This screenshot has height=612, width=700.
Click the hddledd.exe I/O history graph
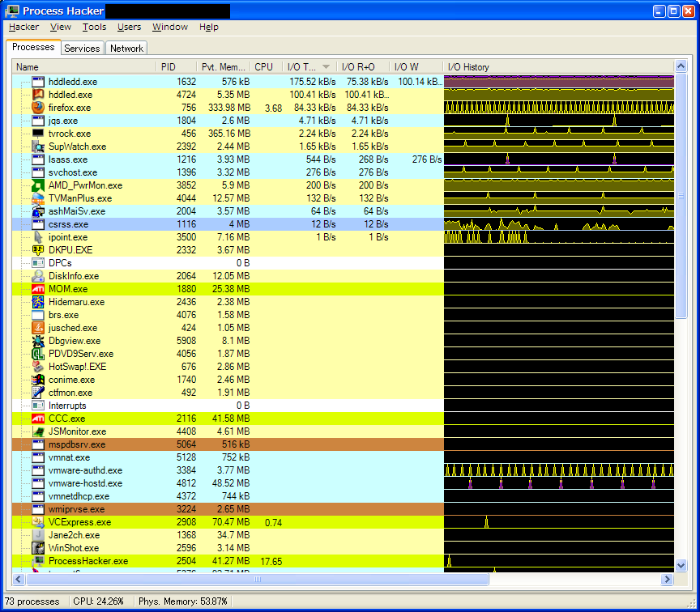pyautogui.click(x=559, y=82)
